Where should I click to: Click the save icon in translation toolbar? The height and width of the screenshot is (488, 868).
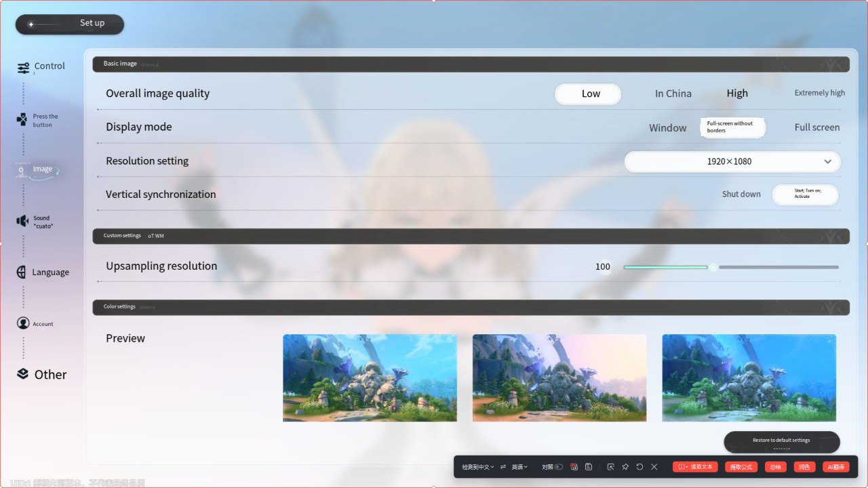[x=589, y=467]
